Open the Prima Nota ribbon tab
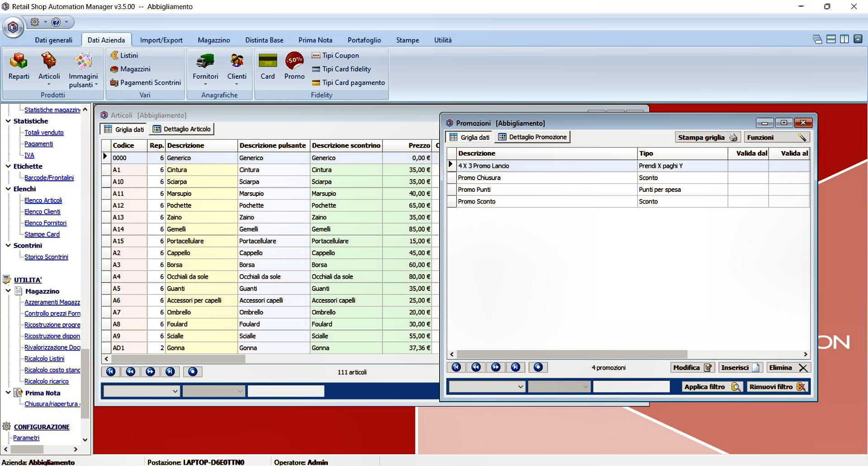The image size is (868, 466). [x=315, y=40]
